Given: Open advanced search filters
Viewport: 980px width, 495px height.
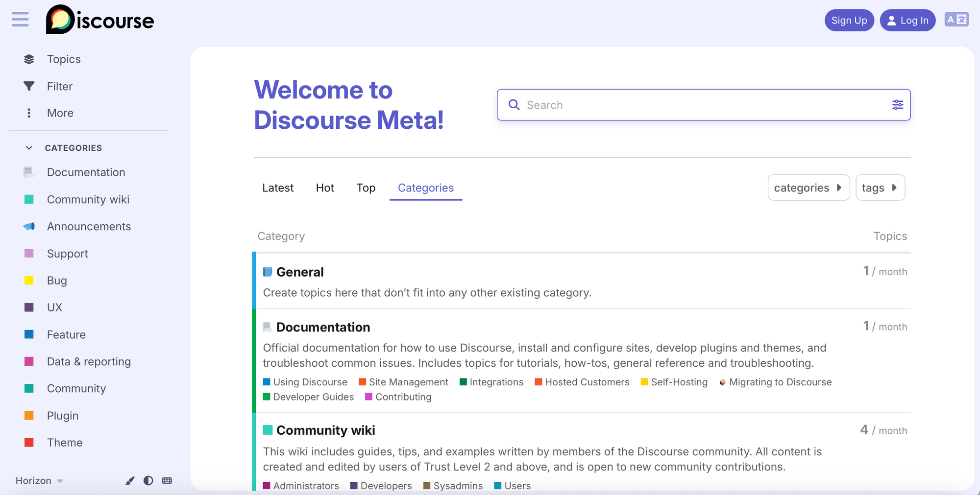Looking at the screenshot, I should coord(897,104).
